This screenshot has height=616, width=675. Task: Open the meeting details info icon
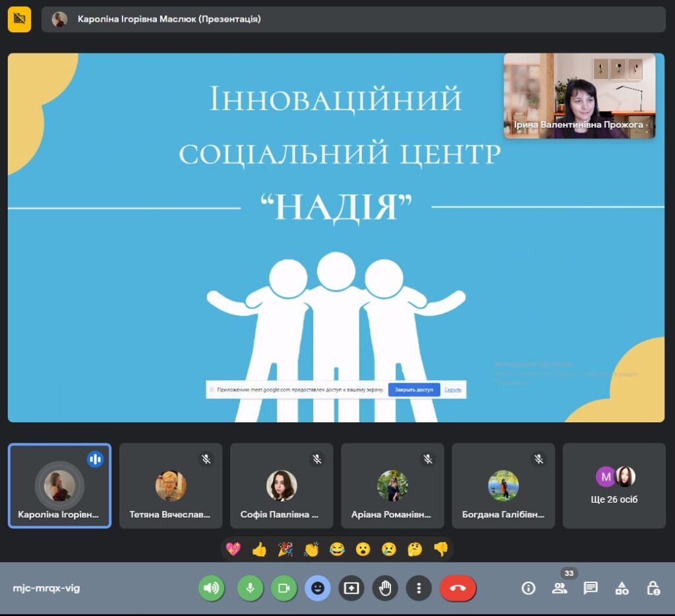click(x=528, y=588)
